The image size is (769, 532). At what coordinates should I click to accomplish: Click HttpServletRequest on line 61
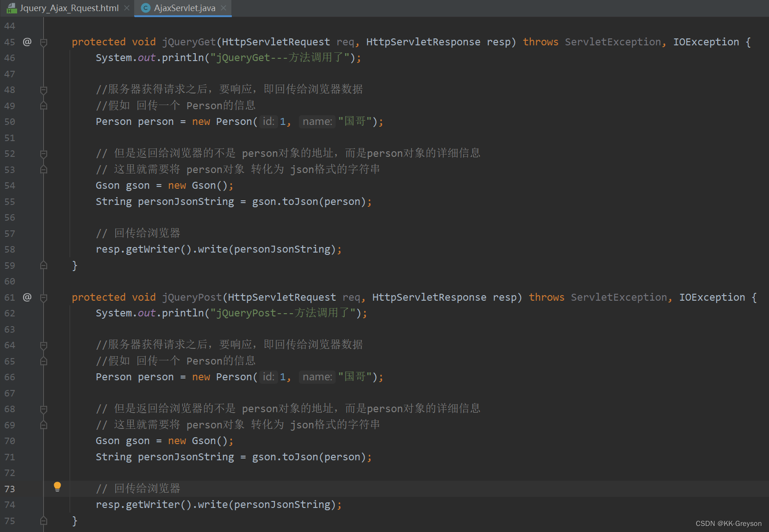(x=282, y=297)
